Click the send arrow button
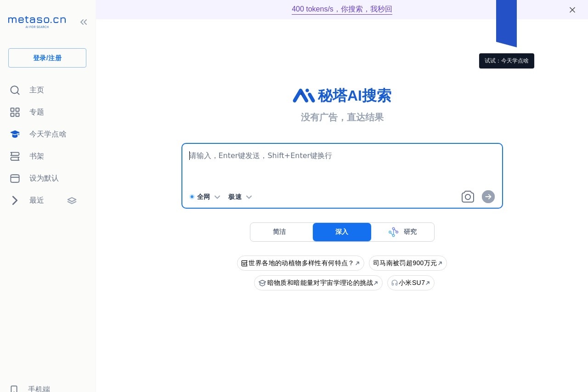Screen dimensions: 588x392 point(488,197)
